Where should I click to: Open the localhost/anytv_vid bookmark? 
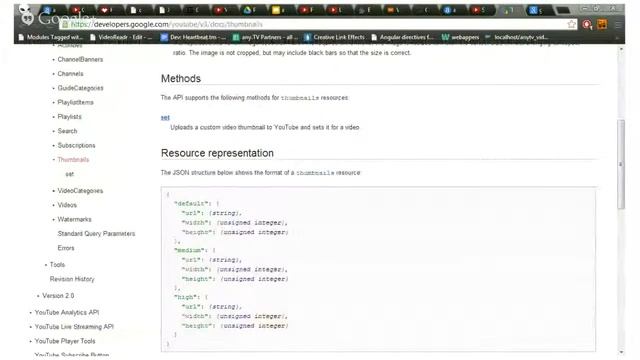[x=516, y=37]
